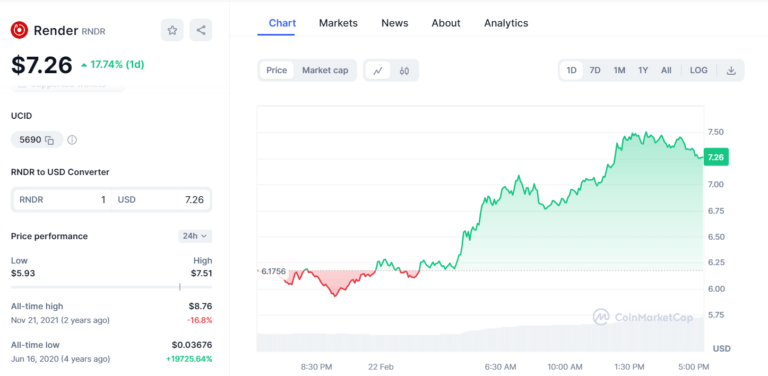
Task: Click the Render logo icon
Action: (20, 30)
